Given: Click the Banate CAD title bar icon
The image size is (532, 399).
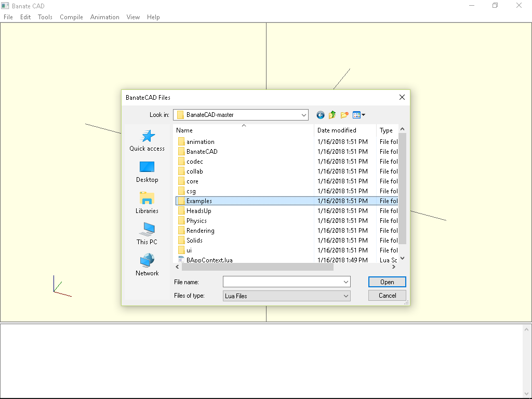Looking at the screenshot, I should click(x=6, y=6).
